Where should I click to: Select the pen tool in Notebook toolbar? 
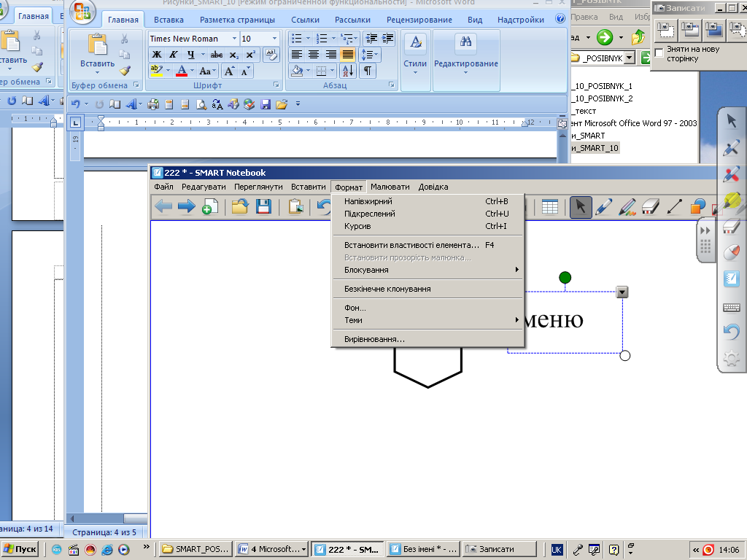pyautogui.click(x=603, y=207)
